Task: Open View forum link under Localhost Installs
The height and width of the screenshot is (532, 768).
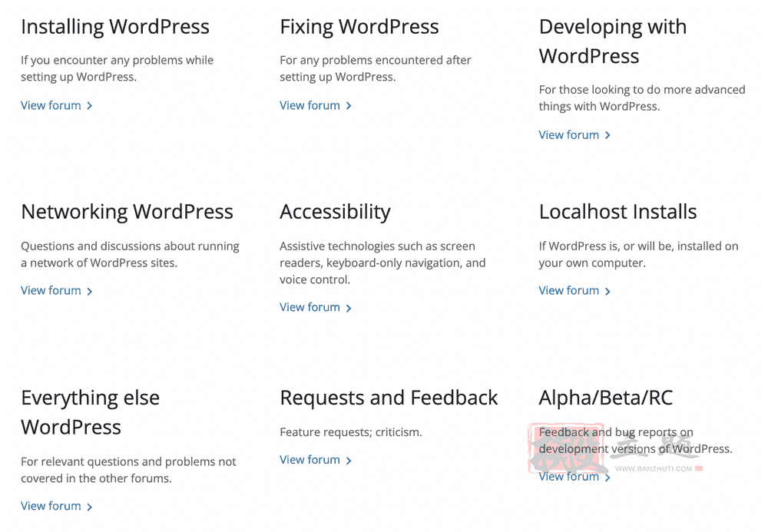Action: point(574,291)
